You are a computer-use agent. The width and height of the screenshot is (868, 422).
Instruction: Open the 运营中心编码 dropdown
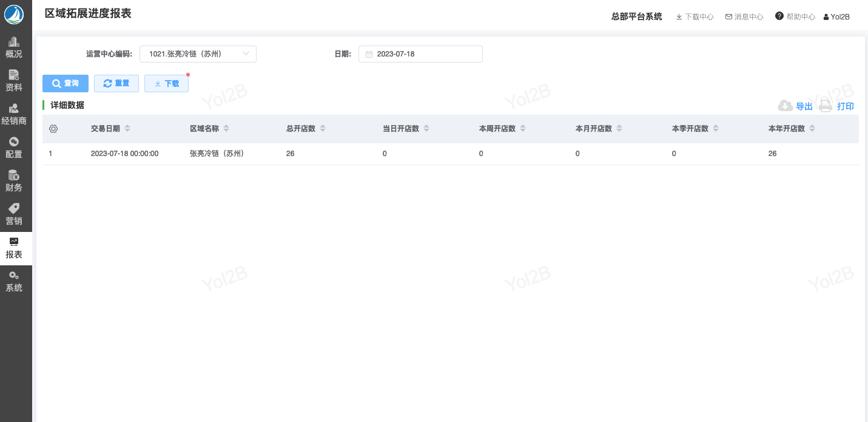(198, 54)
